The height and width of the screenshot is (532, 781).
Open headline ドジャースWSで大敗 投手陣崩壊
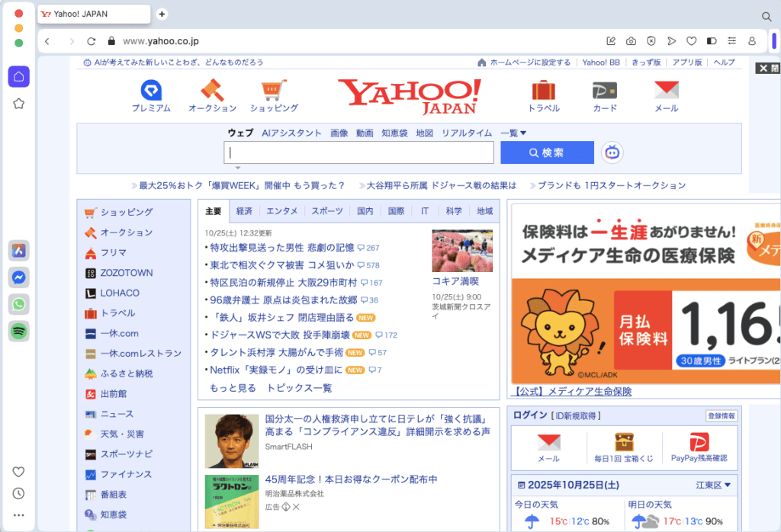(280, 335)
